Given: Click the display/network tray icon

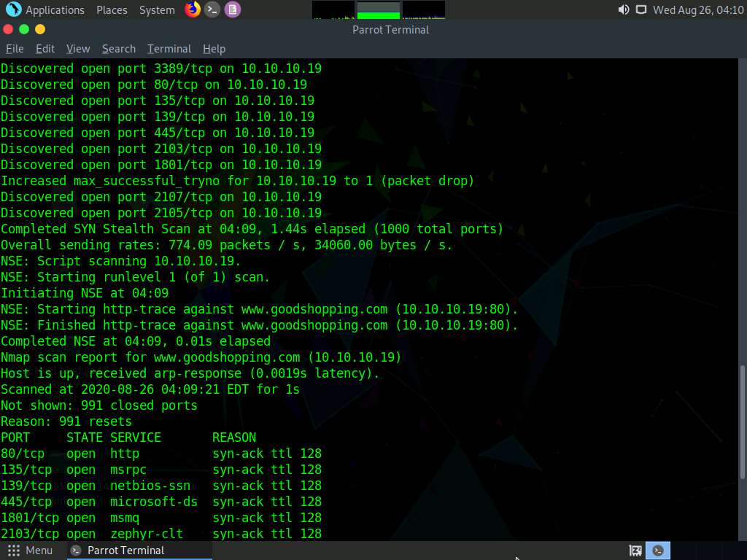Looking at the screenshot, I should 641,10.
